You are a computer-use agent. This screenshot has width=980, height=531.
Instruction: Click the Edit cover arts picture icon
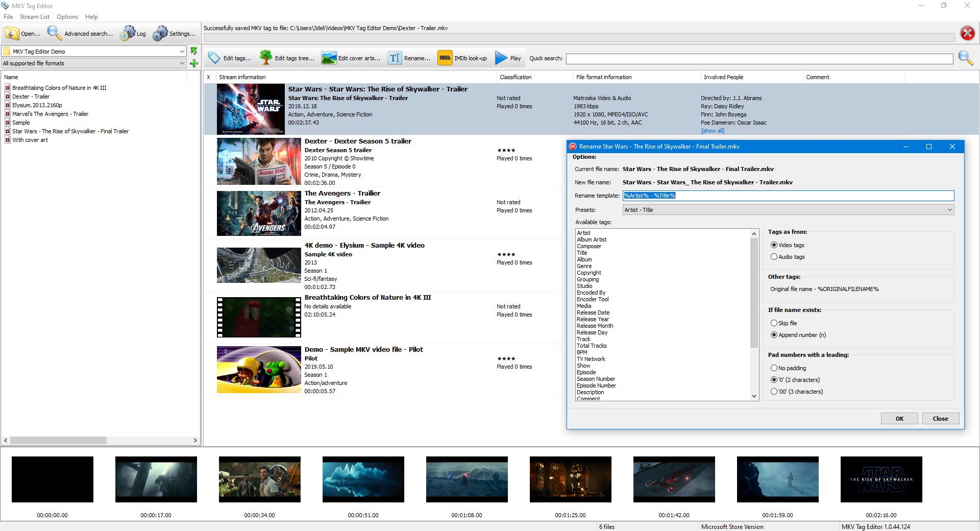point(329,58)
